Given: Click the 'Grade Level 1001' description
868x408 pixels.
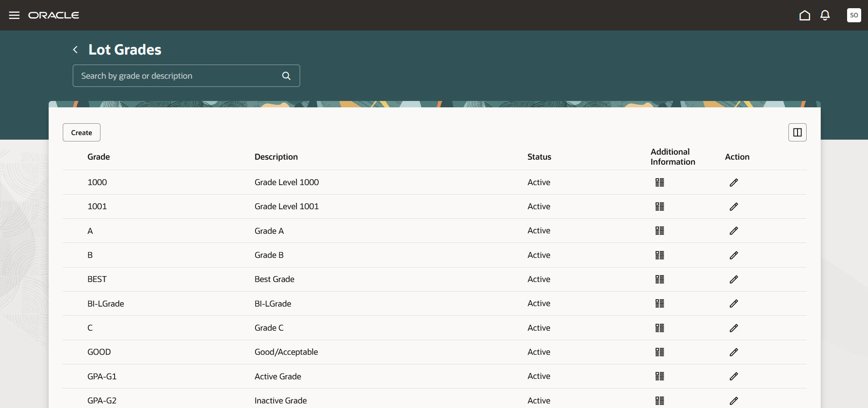Looking at the screenshot, I should pos(286,207).
